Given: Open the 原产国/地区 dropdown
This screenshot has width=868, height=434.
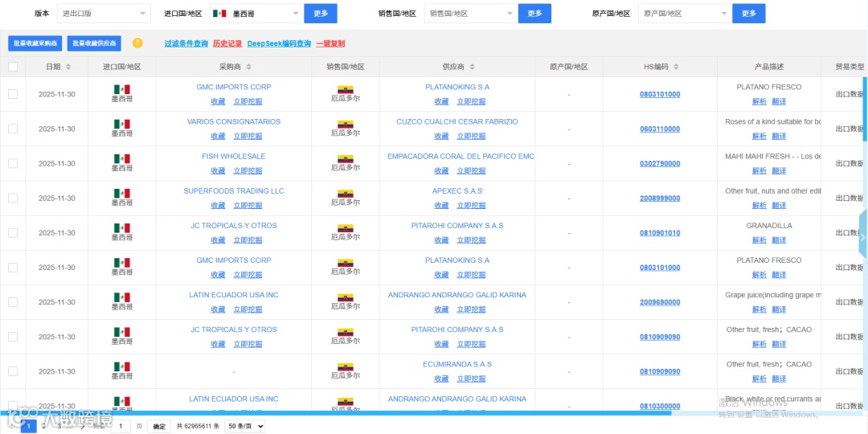Looking at the screenshot, I should [686, 14].
